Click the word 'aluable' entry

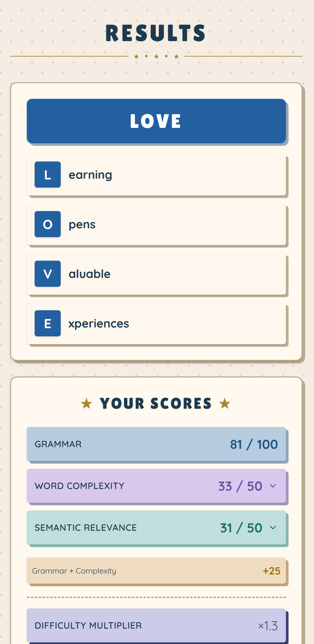(x=90, y=274)
